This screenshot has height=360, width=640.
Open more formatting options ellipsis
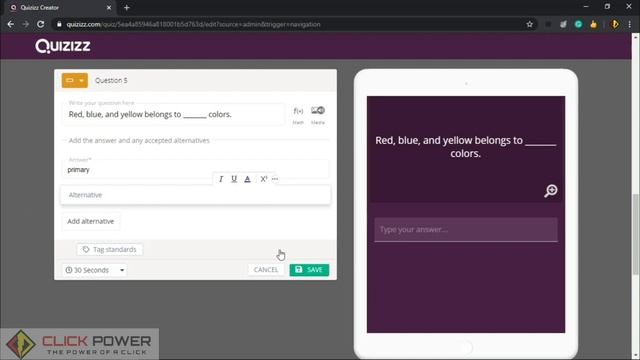(275, 179)
